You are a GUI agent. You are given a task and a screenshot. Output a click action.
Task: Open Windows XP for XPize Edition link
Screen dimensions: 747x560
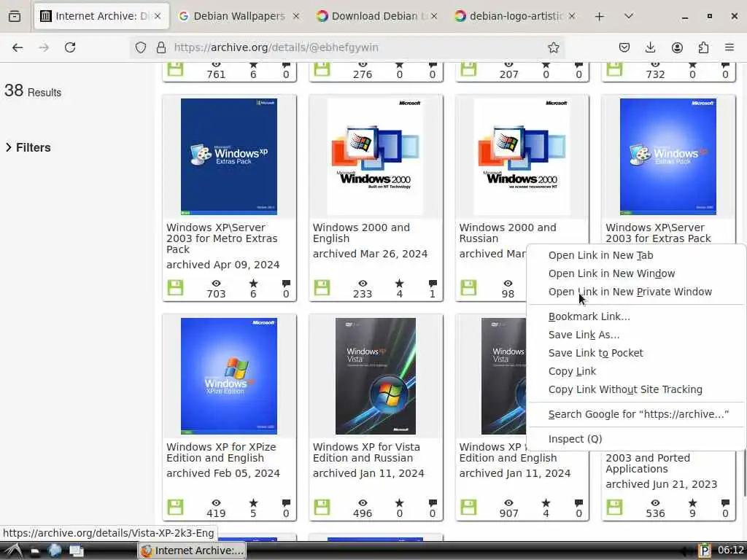point(221,452)
